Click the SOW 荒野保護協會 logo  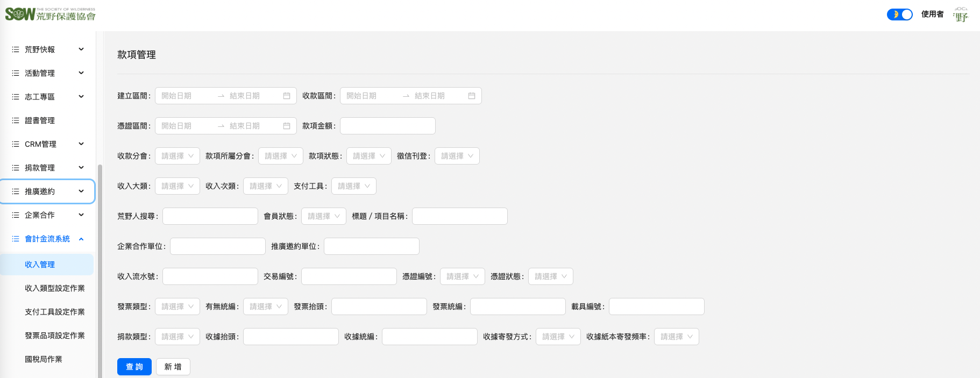pyautogui.click(x=50, y=15)
